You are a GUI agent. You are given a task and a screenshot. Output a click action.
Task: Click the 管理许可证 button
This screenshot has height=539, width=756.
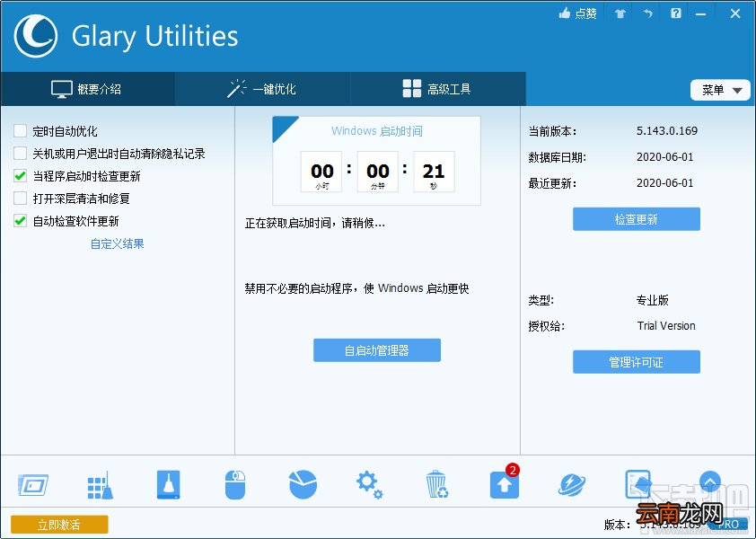637,362
